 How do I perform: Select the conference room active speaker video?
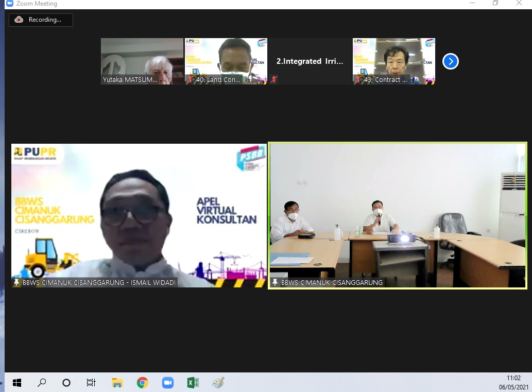coord(398,215)
